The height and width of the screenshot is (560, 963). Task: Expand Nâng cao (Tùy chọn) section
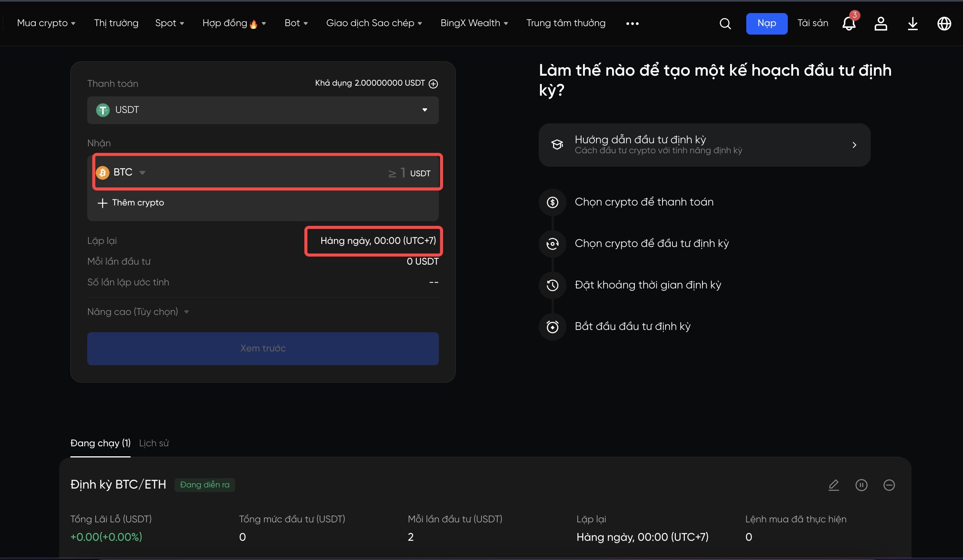138,311
